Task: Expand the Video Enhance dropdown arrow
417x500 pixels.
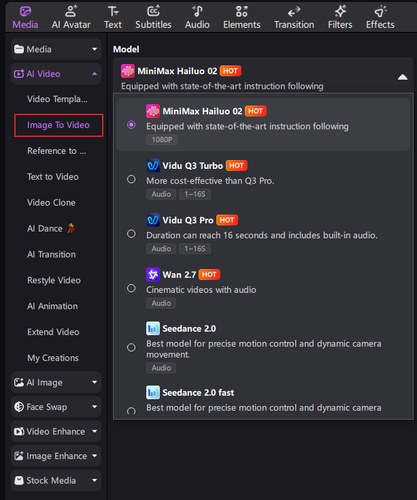Action: [x=94, y=431]
